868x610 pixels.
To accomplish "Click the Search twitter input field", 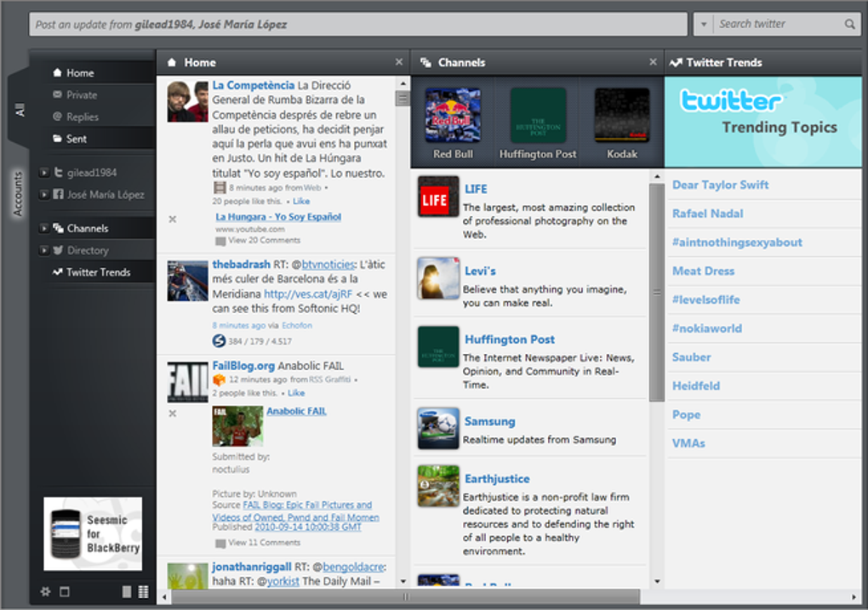I will tap(778, 25).
